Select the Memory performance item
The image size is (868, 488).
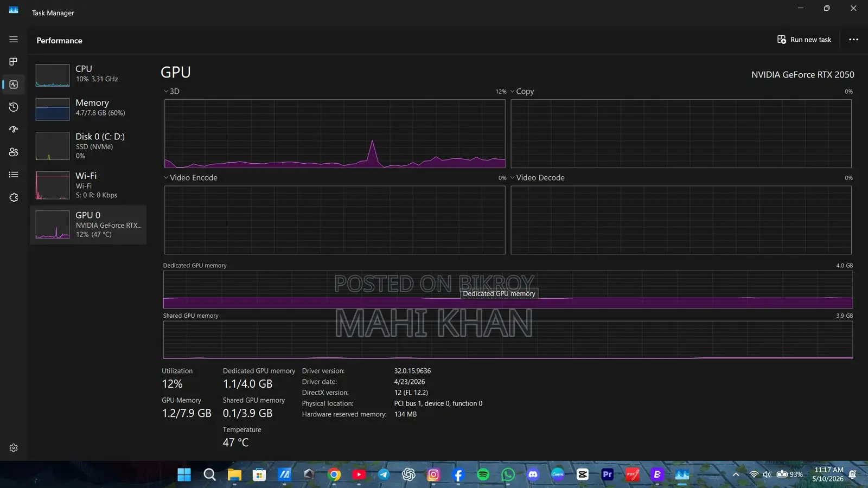coord(88,108)
